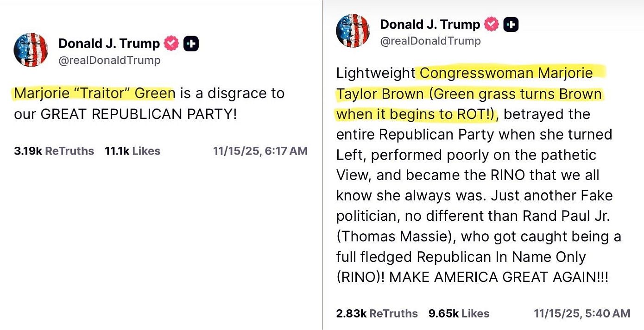The width and height of the screenshot is (644, 330).
Task: Open the Donald J. Trump name in the left post
Action: [x=109, y=44]
